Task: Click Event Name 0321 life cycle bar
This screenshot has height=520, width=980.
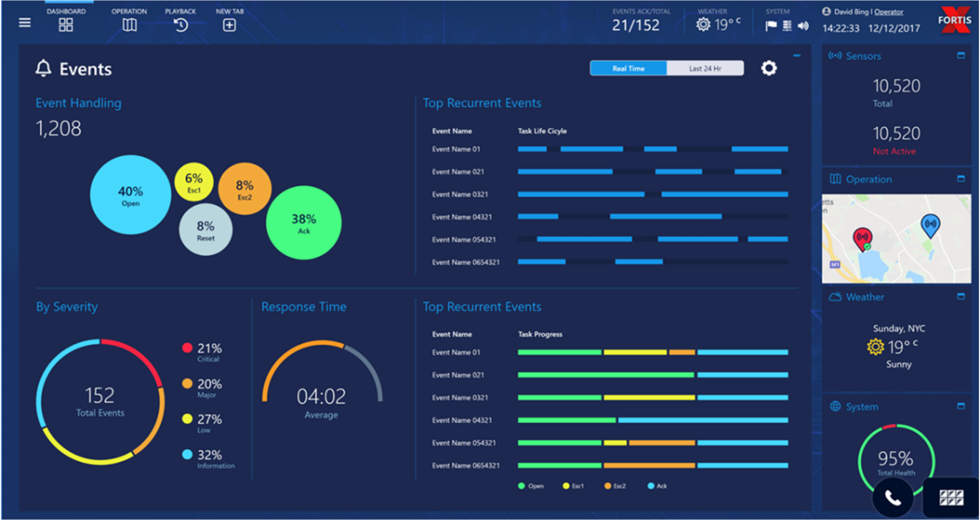Action: tap(653, 194)
